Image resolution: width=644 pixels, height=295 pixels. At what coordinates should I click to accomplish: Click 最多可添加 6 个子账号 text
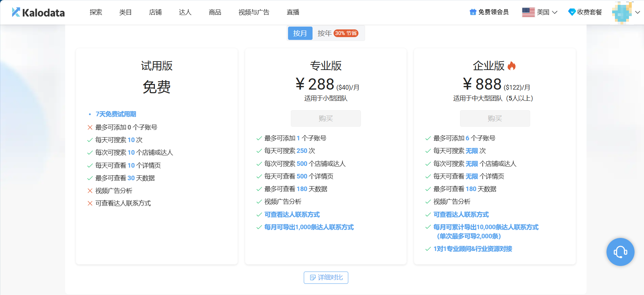[x=464, y=138]
